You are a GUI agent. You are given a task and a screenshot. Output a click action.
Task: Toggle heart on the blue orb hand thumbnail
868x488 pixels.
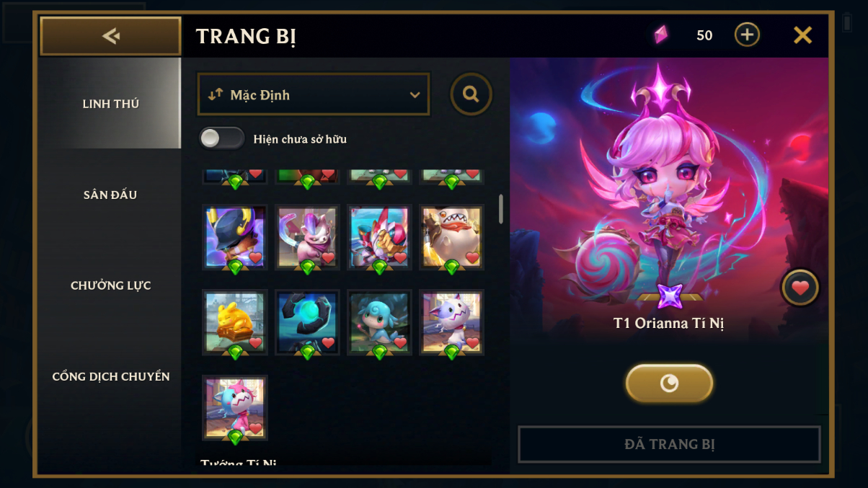(328, 343)
